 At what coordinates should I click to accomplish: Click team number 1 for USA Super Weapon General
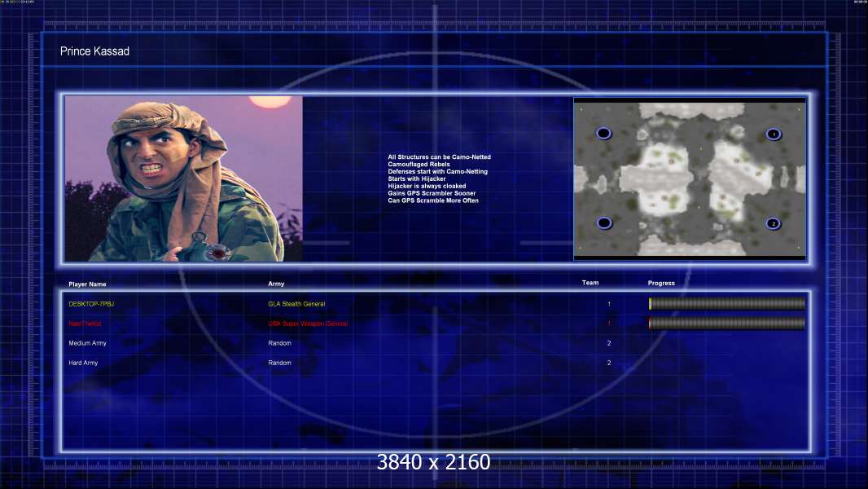[x=609, y=324]
